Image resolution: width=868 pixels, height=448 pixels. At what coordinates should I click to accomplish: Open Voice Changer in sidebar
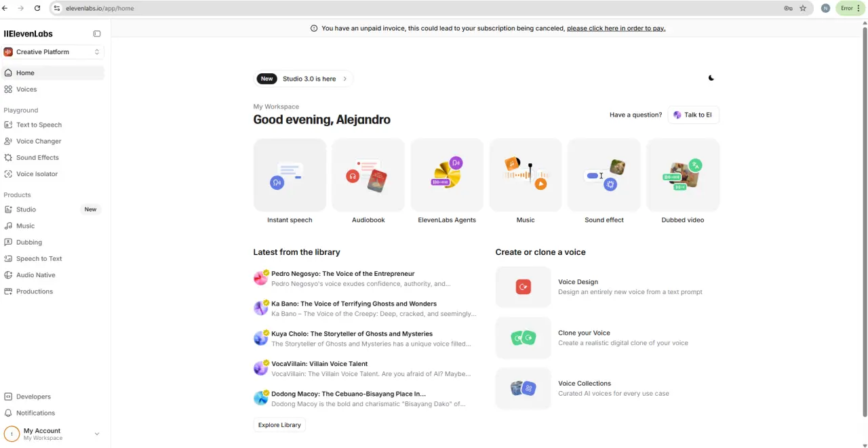click(53, 141)
